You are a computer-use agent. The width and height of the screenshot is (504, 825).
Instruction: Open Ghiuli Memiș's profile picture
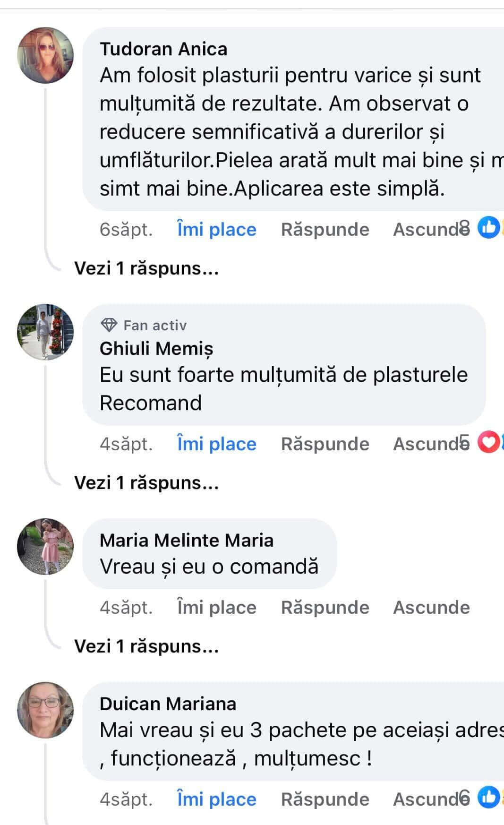pyautogui.click(x=45, y=332)
